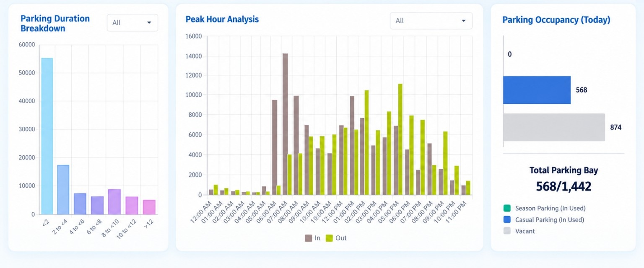Toggle the Vacant legend item
Image resolution: width=644 pixels, height=268 pixels.
(x=519, y=231)
